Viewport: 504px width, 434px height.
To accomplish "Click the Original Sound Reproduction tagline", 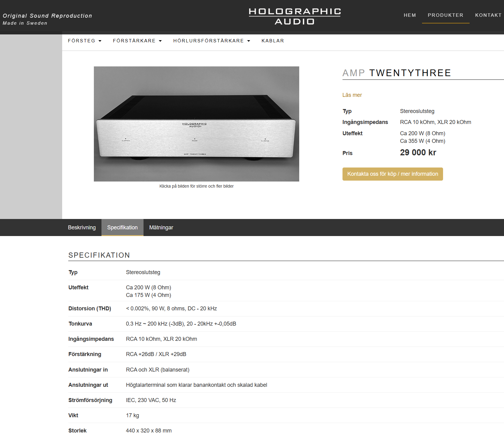I will tap(47, 16).
